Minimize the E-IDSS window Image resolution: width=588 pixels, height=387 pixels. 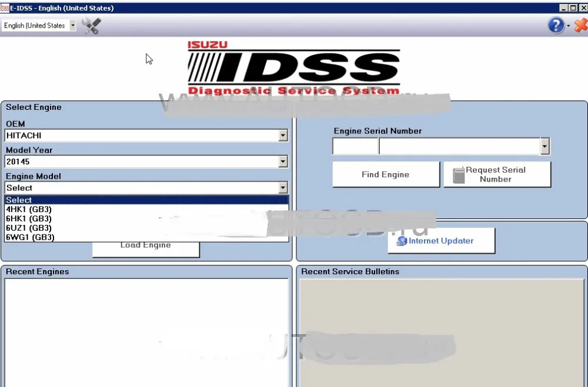point(563,8)
